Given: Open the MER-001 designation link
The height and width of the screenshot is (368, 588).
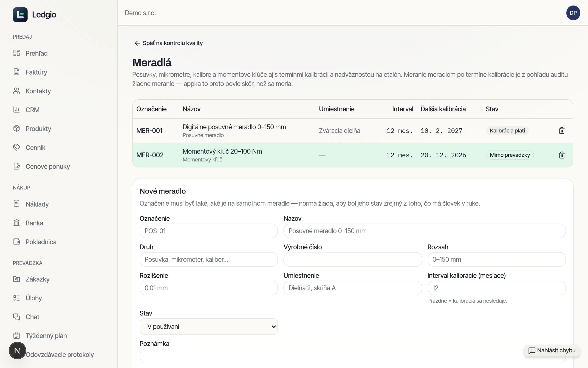Looking at the screenshot, I should pos(149,131).
